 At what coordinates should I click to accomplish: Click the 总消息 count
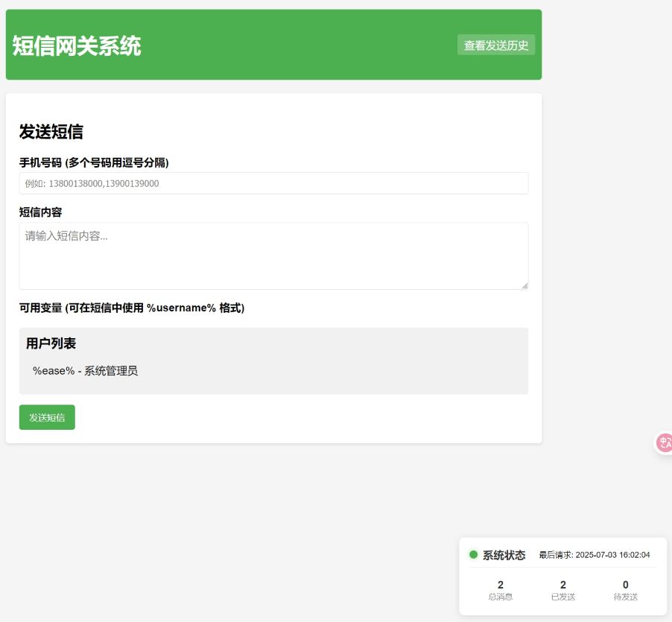500,585
